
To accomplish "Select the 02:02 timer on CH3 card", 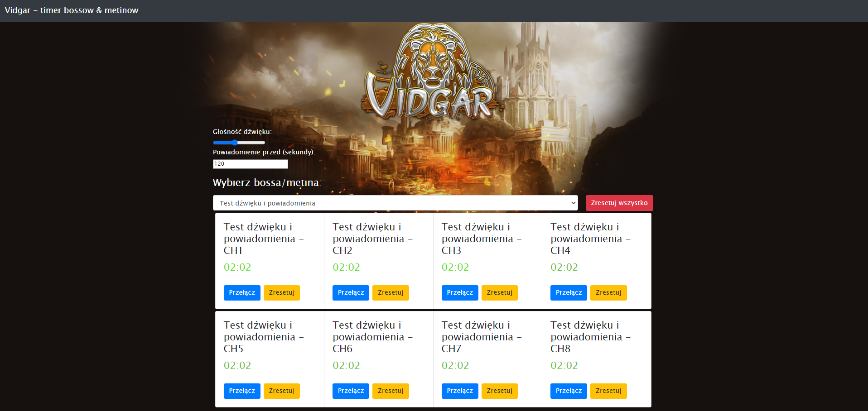I will click(x=455, y=268).
